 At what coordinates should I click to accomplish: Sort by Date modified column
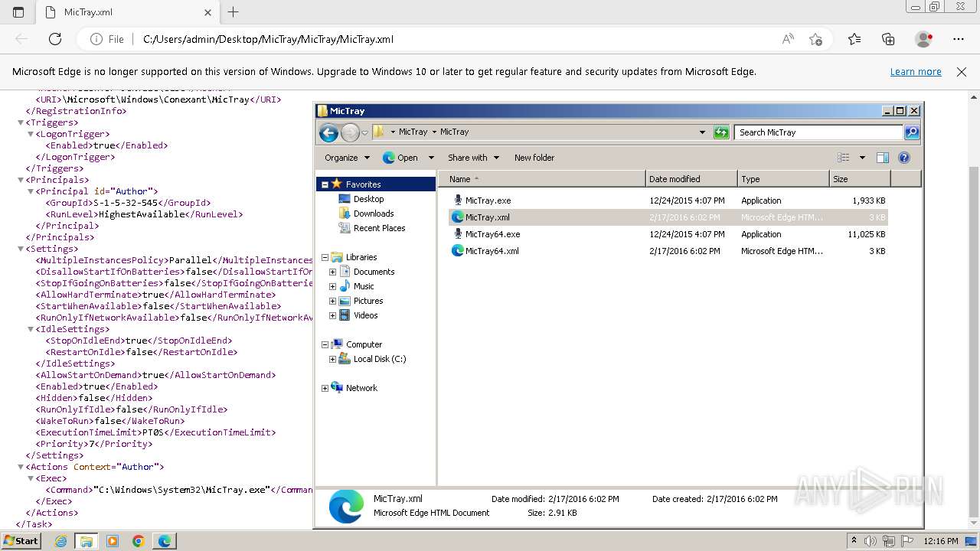[x=691, y=179]
